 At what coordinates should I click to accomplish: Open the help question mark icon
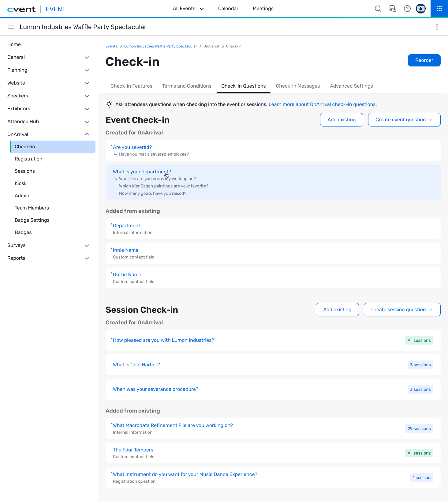click(407, 9)
